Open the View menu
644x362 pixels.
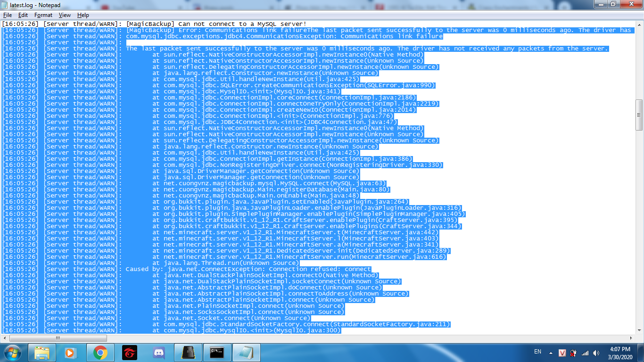click(65, 15)
